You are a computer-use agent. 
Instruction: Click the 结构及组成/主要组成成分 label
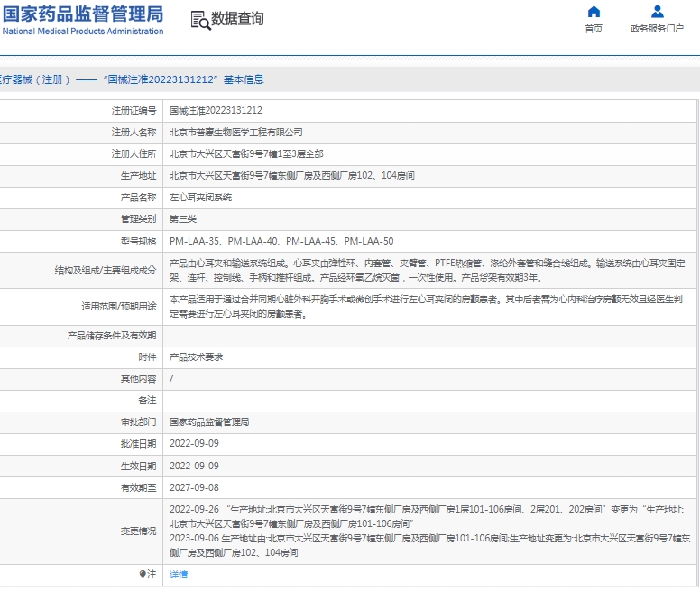(106, 271)
